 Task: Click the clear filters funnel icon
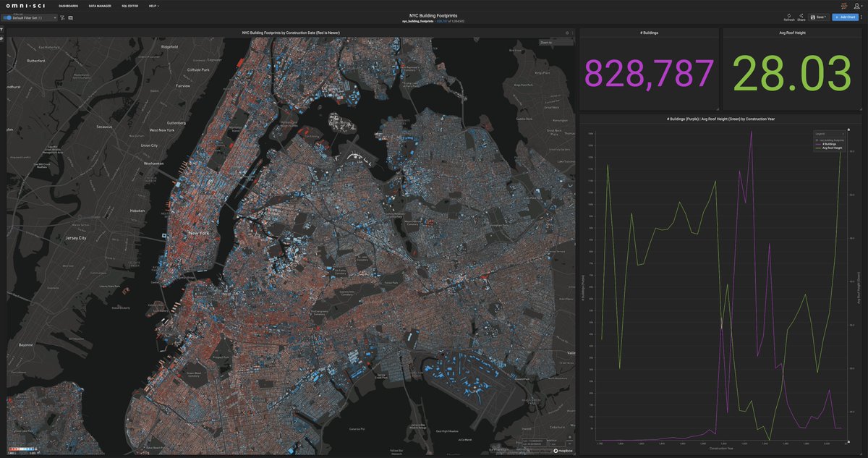(62, 17)
